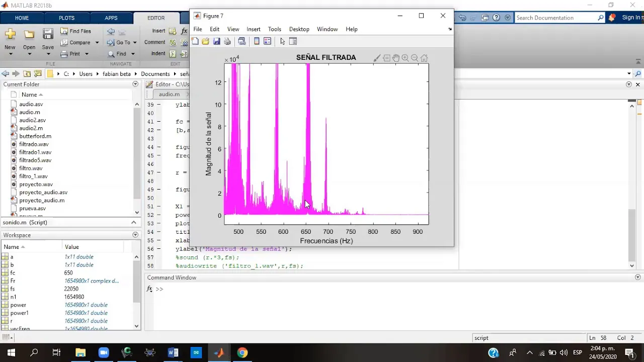This screenshot has width=644, height=362.
Task: Click the Browse for folder icon
Action: point(38,74)
